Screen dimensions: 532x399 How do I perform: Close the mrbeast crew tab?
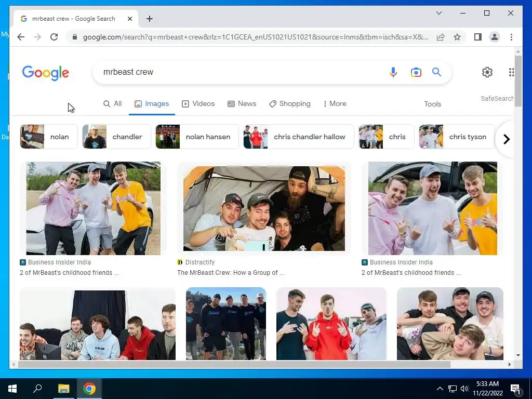(129, 19)
